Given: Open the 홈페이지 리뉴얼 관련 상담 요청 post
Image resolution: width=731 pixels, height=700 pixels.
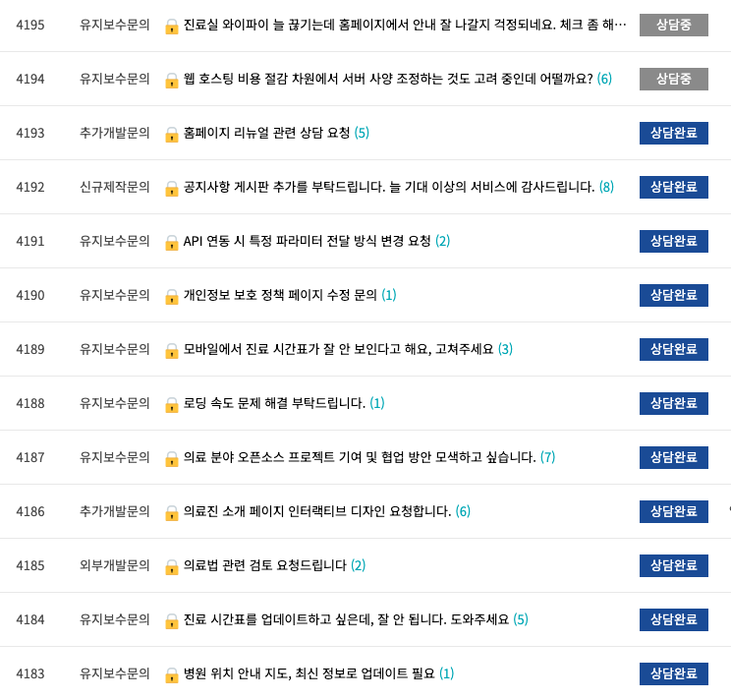Looking at the screenshot, I should [x=266, y=133].
